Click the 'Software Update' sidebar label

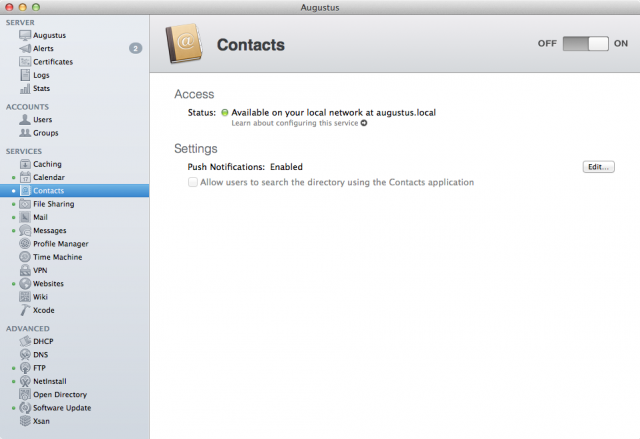[x=62, y=408]
